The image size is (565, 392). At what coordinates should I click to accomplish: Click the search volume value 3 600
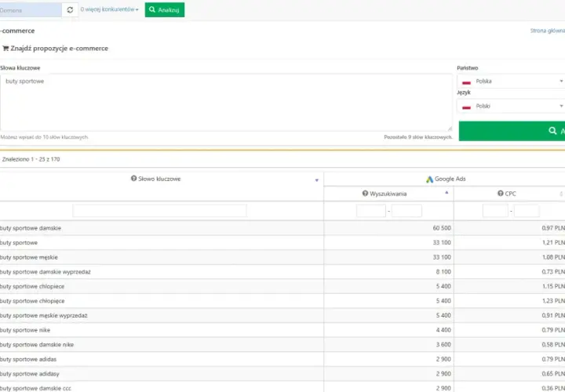pos(443,345)
